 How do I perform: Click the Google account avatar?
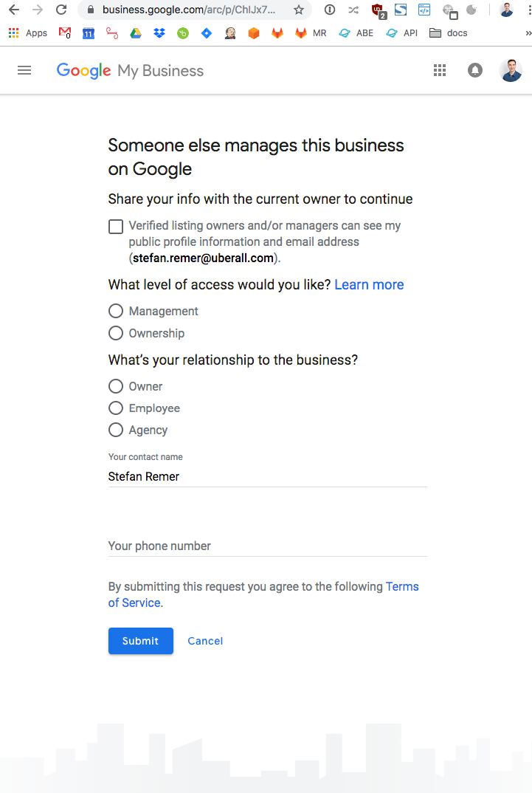pos(511,70)
